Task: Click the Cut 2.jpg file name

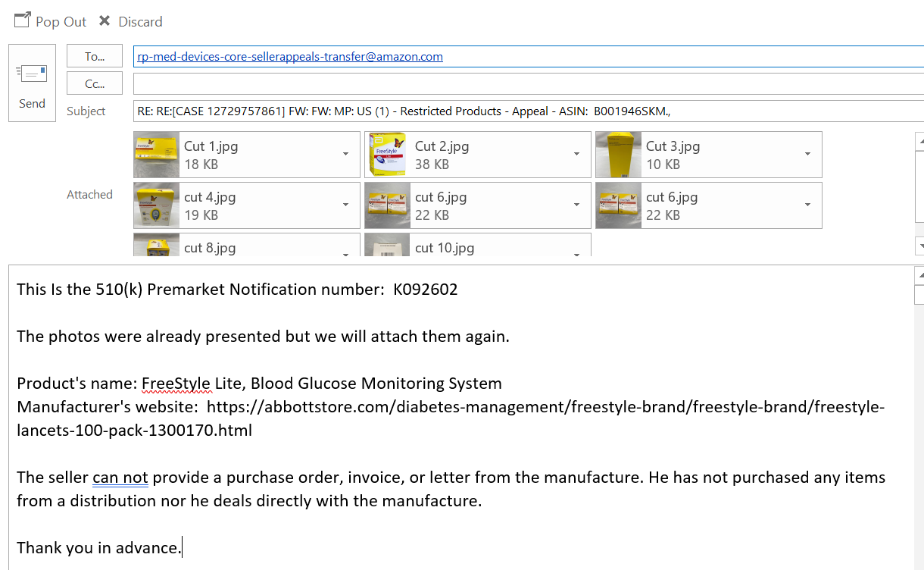Action: coord(442,146)
